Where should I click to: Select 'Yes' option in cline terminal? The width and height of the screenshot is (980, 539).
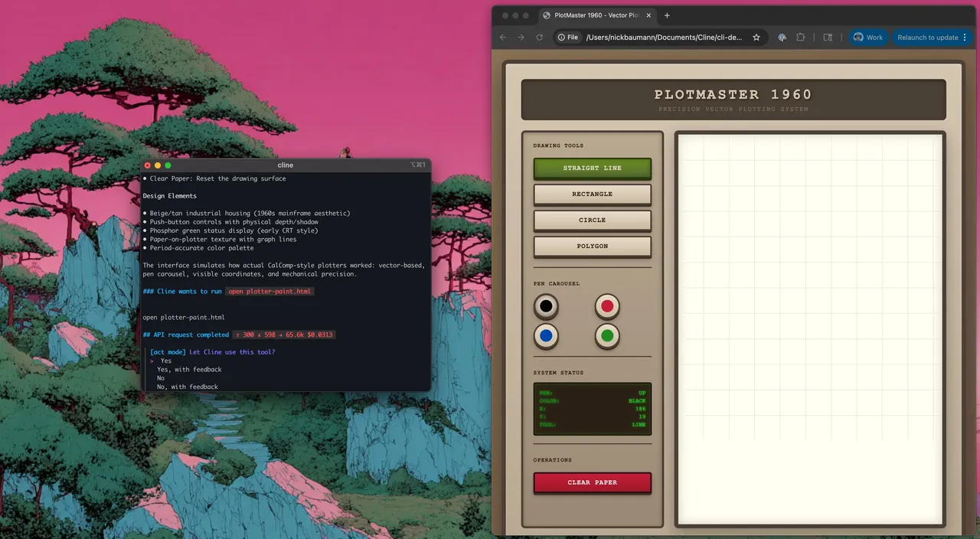(166, 361)
